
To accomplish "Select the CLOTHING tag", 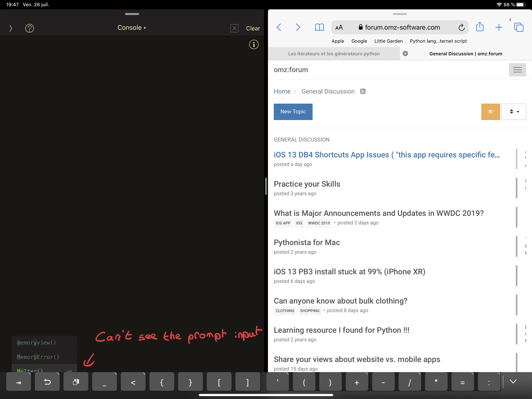I will (x=285, y=311).
